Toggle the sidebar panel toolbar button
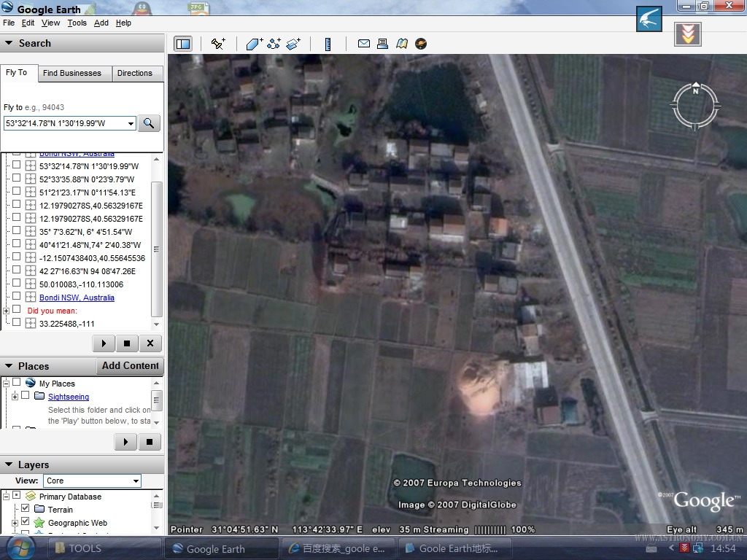Viewport: 747px width, 560px height. (x=183, y=44)
